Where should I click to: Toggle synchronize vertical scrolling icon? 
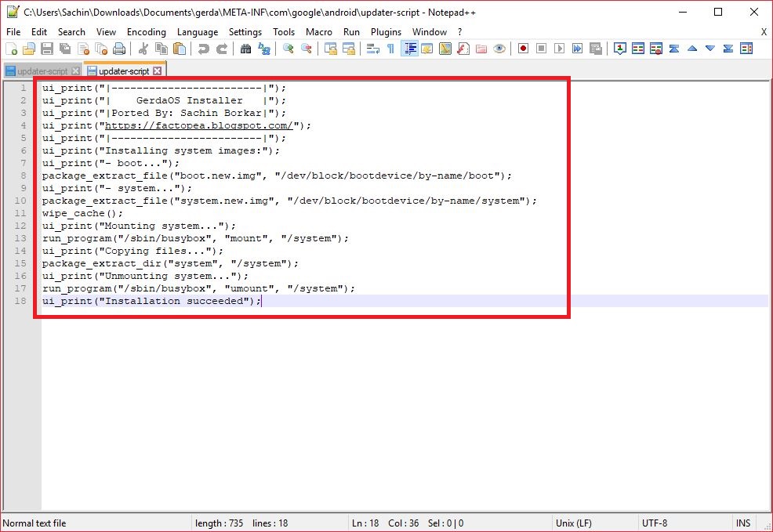coord(331,49)
